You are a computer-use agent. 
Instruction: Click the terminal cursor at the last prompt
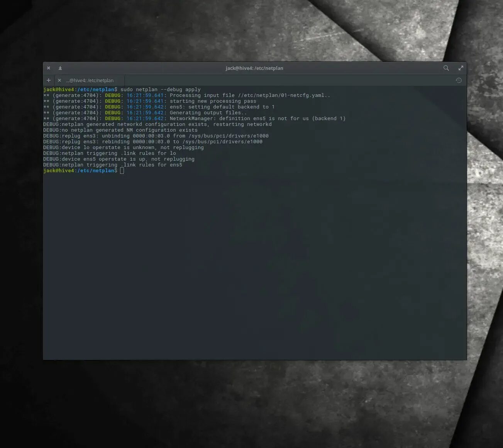(122, 170)
